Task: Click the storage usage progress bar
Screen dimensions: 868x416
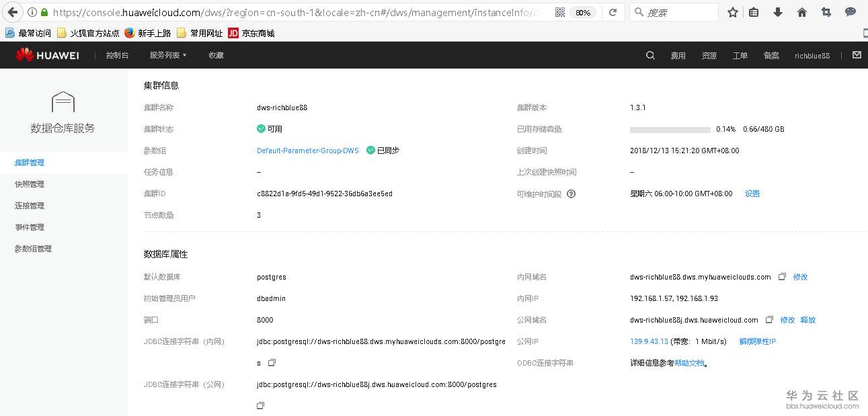Action: [669, 129]
